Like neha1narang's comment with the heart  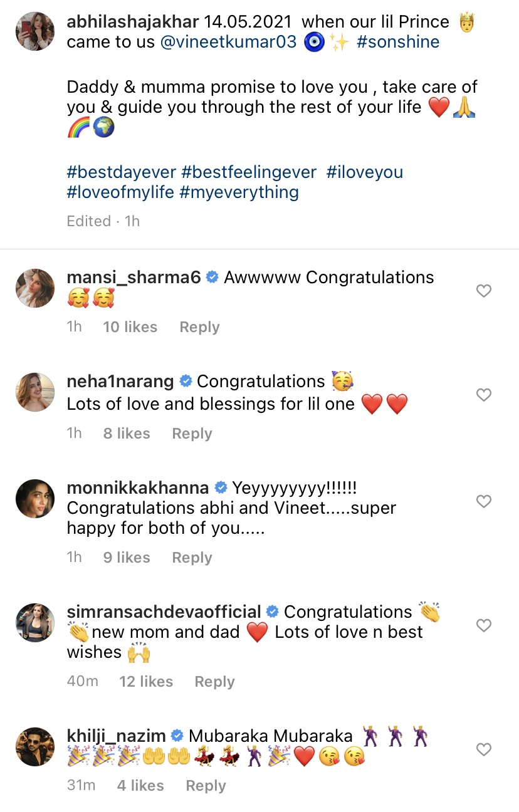pyautogui.click(x=483, y=395)
